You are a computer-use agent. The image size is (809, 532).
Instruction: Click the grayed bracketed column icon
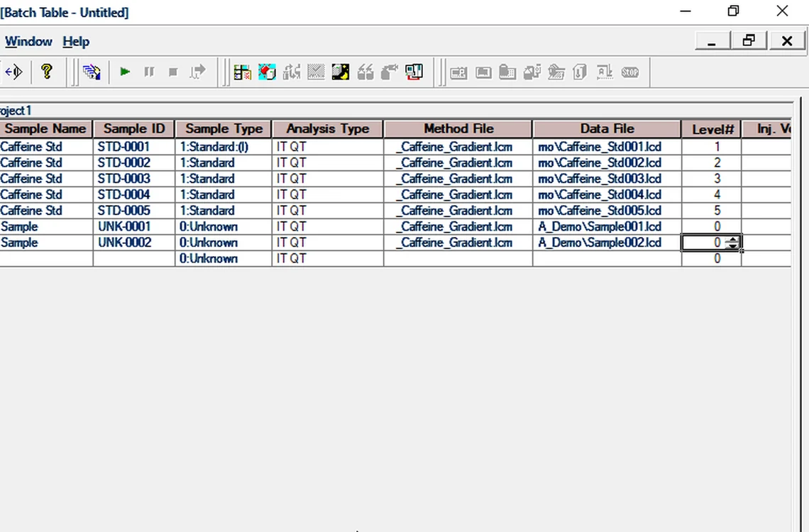(580, 72)
